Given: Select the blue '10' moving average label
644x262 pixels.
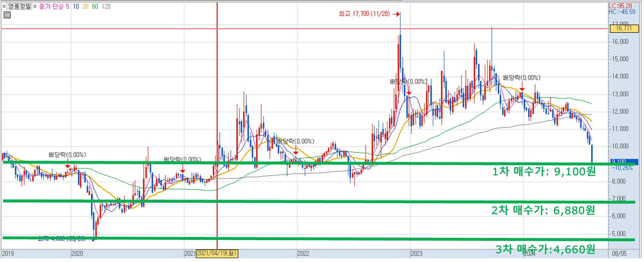Looking at the screenshot, I should (76, 6).
